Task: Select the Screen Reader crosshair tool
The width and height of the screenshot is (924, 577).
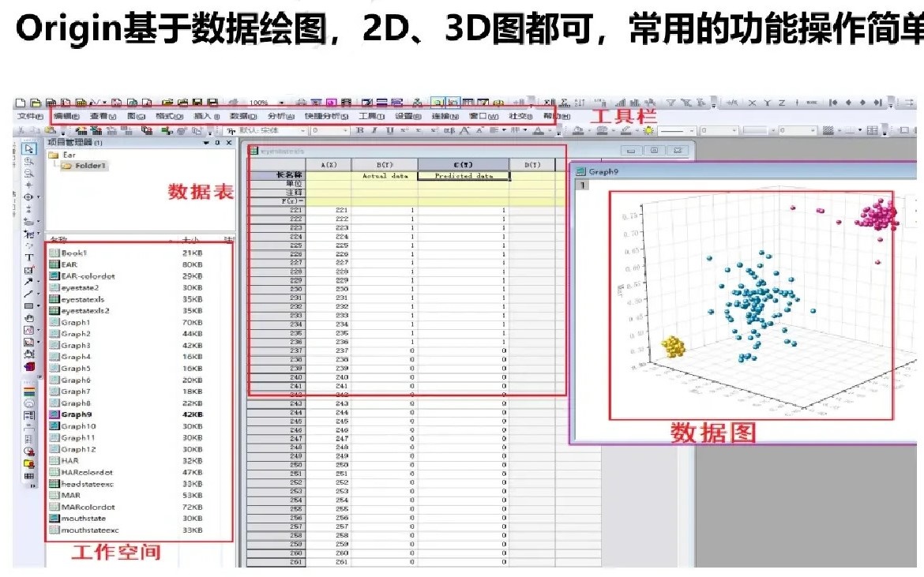Action: pos(29,185)
